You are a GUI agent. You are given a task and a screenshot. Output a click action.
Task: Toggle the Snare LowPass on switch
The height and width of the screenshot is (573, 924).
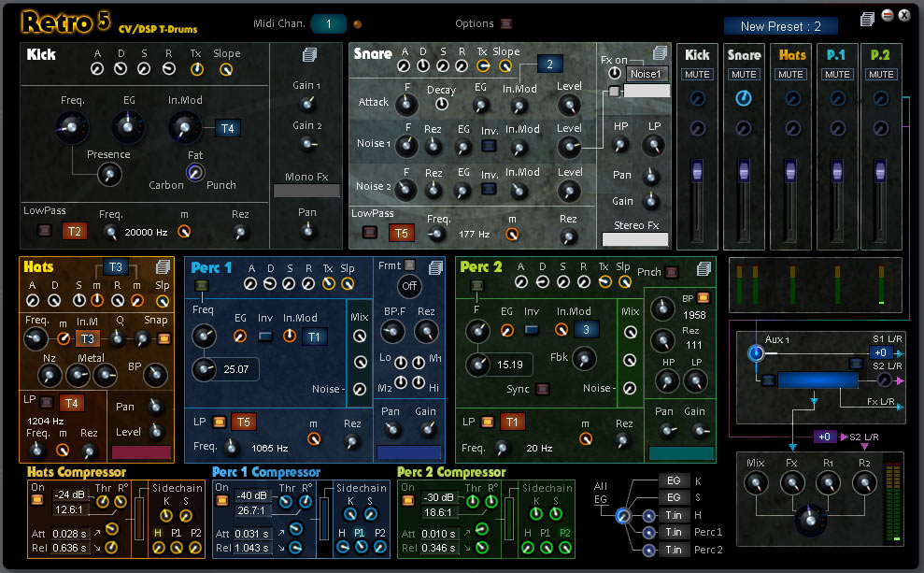pyautogui.click(x=369, y=232)
